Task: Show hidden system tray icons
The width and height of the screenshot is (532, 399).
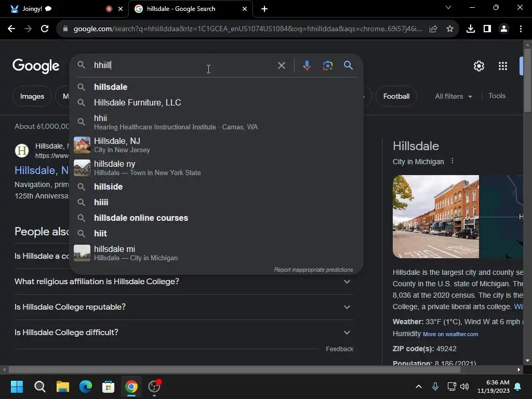Action: pos(419,387)
